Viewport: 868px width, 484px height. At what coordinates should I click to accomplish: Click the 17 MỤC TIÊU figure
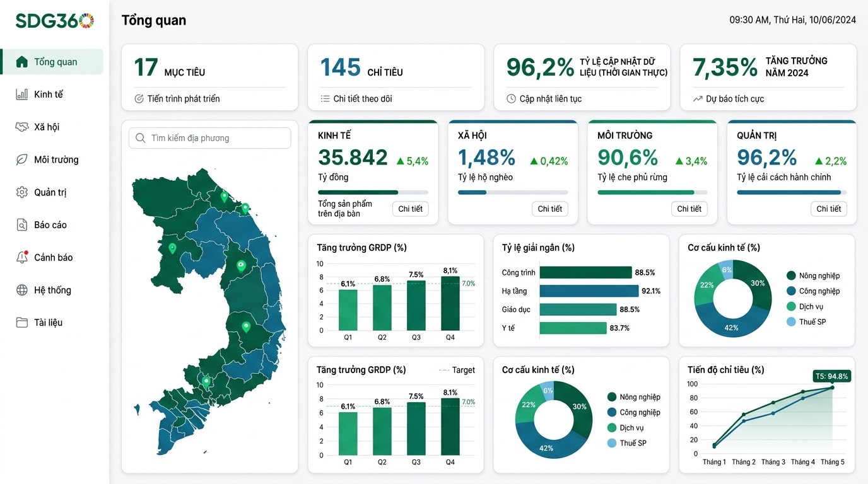[169, 67]
